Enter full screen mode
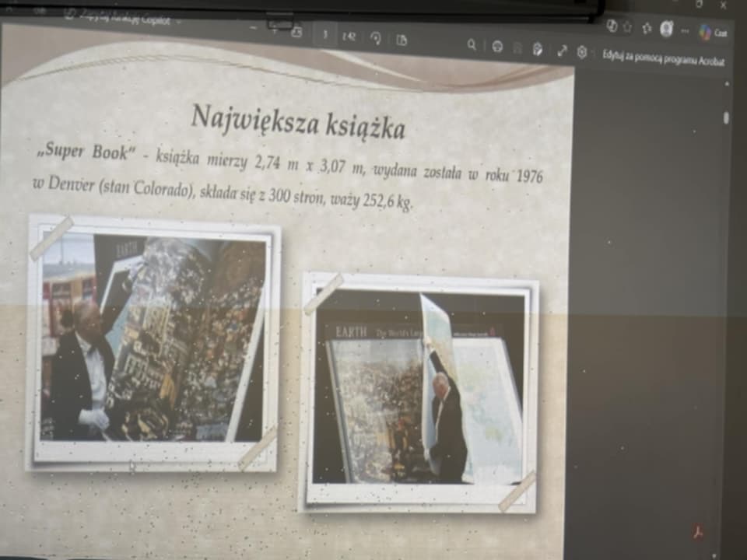Image resolution: width=747 pixels, height=560 pixels. pyautogui.click(x=562, y=51)
